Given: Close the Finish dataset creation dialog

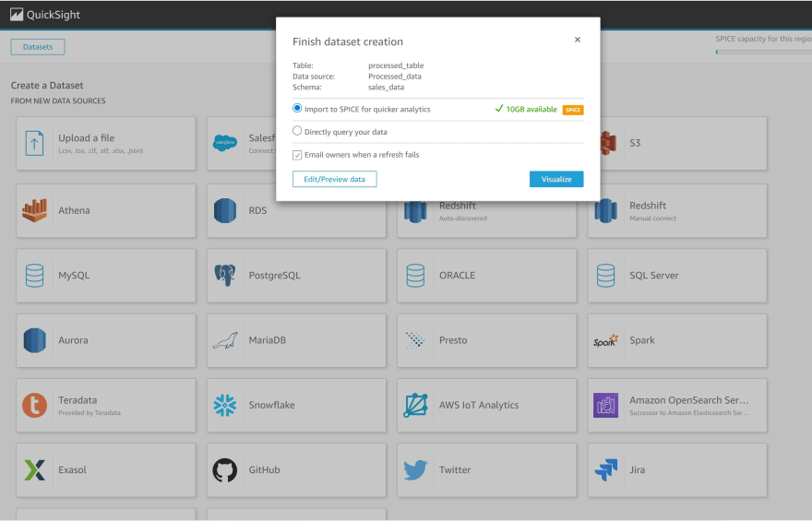Looking at the screenshot, I should (x=578, y=40).
